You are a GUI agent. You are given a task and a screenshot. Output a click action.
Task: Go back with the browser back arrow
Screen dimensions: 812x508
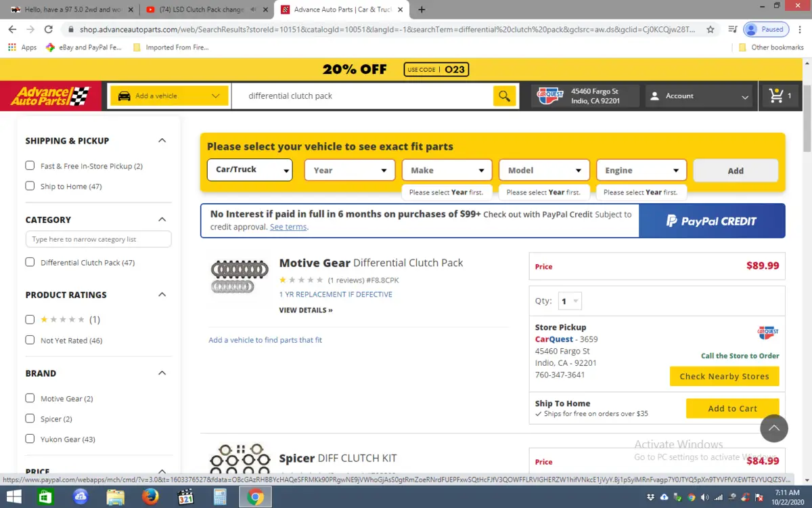tap(12, 29)
